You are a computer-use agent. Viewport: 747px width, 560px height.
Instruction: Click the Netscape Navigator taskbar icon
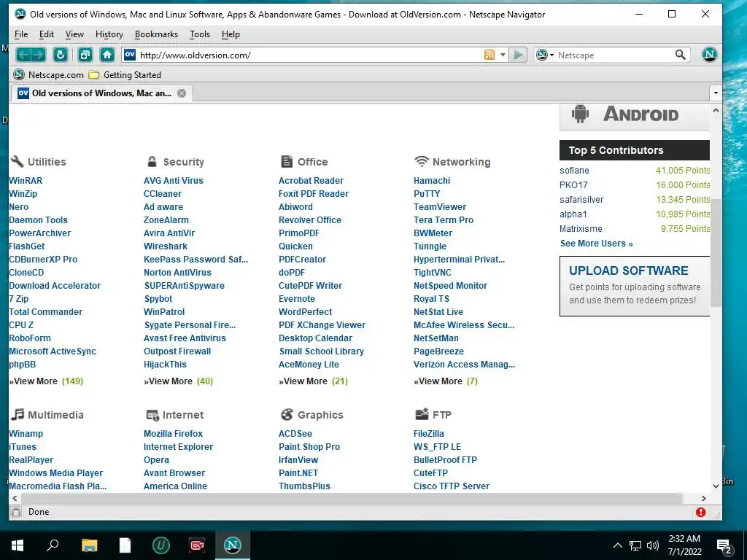(233, 545)
